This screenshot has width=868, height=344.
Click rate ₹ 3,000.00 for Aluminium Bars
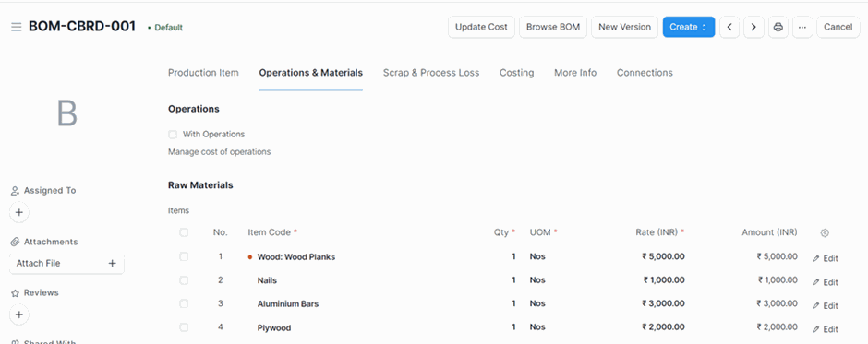[663, 303]
